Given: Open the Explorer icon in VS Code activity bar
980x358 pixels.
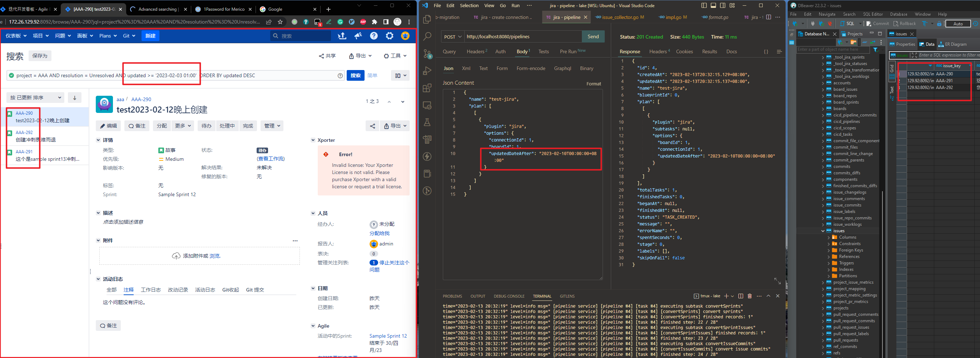Looking at the screenshot, I should click(427, 19).
